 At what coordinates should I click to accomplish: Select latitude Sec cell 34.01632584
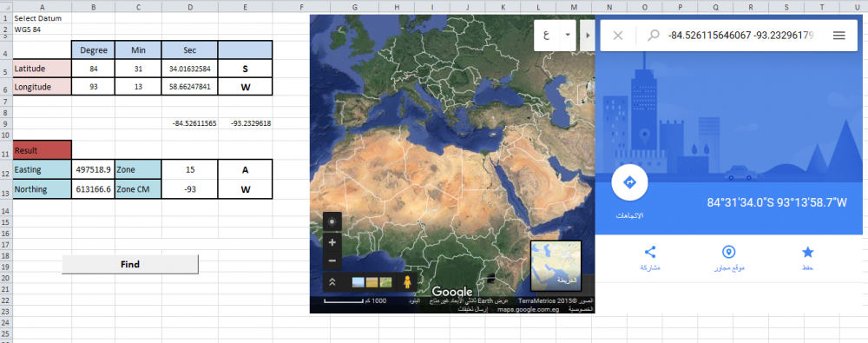click(x=190, y=69)
